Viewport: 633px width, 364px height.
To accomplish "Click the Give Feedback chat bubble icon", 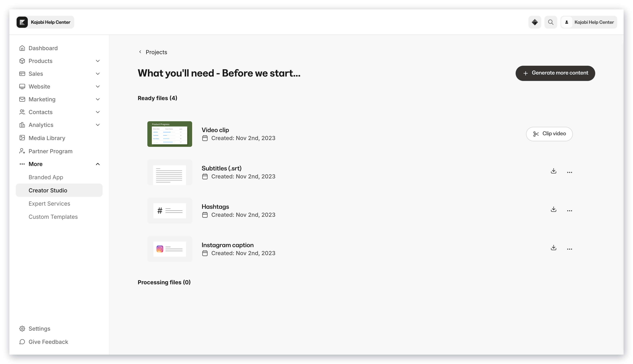I will point(22,342).
